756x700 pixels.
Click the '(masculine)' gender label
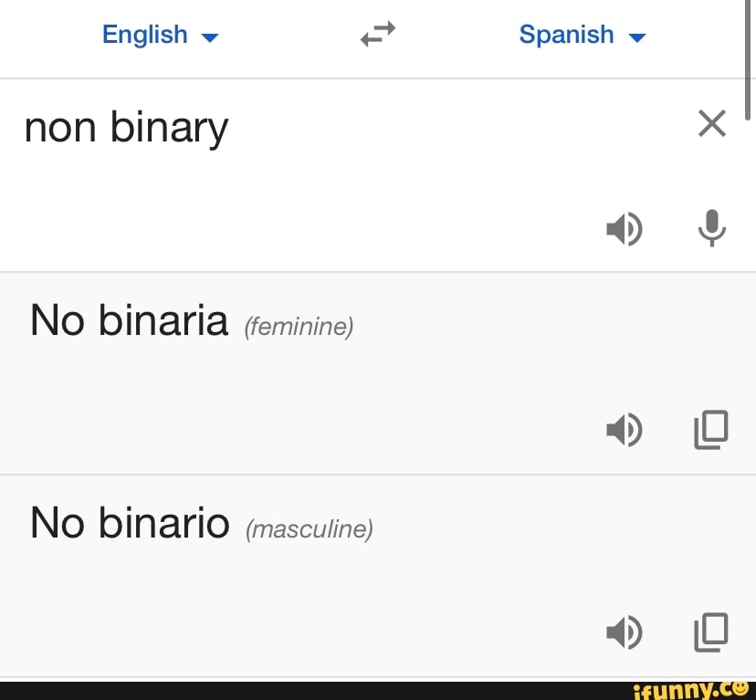click(310, 529)
